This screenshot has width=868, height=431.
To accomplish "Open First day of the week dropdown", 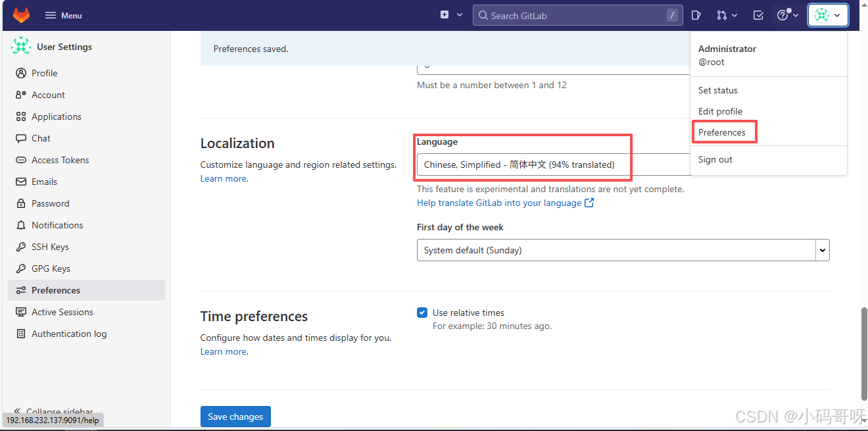I will (x=623, y=250).
